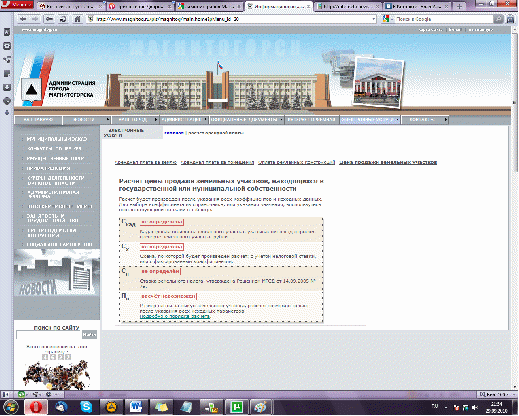The height and width of the screenshot is (416, 519).
Task: Click the browser address bar URL field
Action: 230,19
